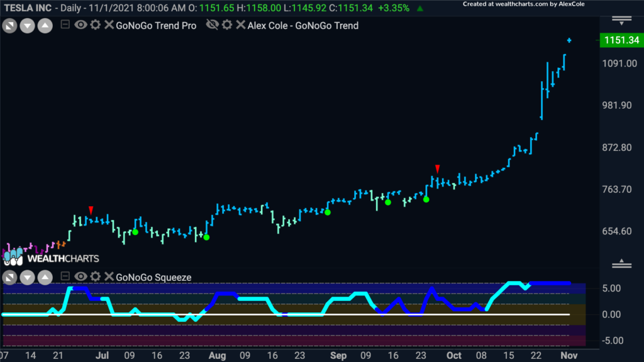Image resolution: width=644 pixels, height=362 pixels.
Task: Click the price pane maximize diagonal-arrow icon
Action: point(9,26)
